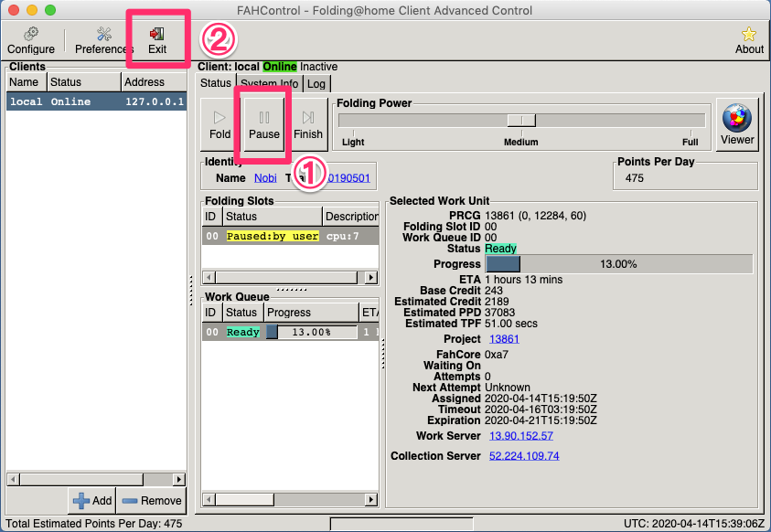Viewport: 771px width, 532px height.
Task: Click Clients list right scroll arrow
Action: click(x=179, y=479)
